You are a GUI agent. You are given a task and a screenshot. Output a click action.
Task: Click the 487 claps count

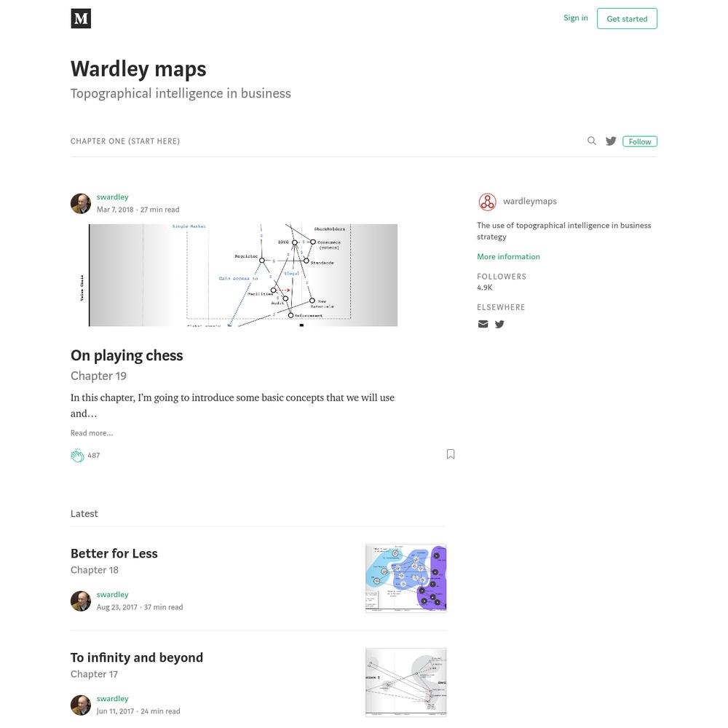[x=94, y=456]
